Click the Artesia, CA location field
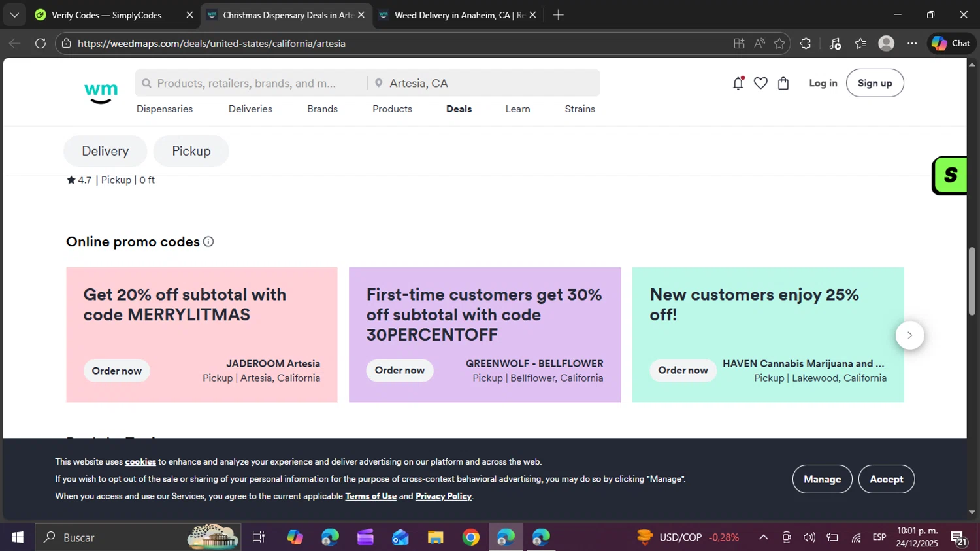Viewport: 980px width, 551px height. click(x=483, y=83)
